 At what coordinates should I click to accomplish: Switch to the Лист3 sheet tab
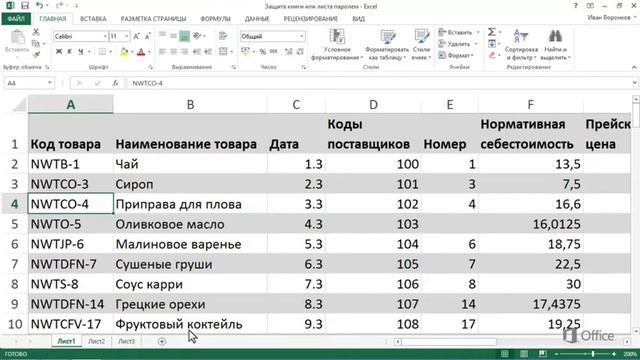click(126, 341)
